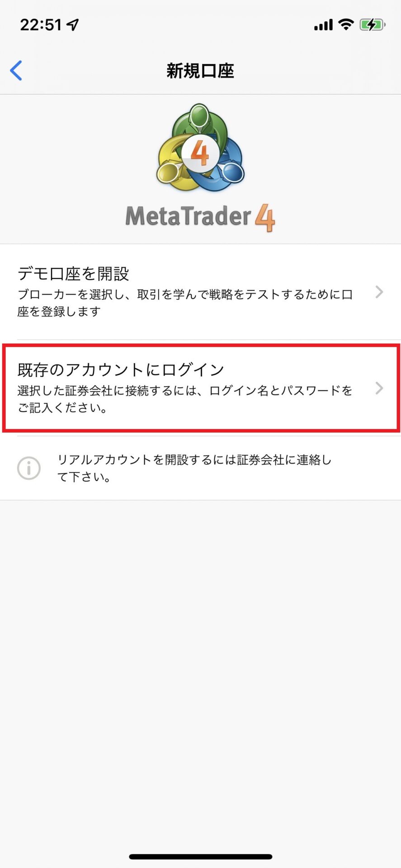
Task: Tap the 新規口座 page title
Action: [200, 71]
